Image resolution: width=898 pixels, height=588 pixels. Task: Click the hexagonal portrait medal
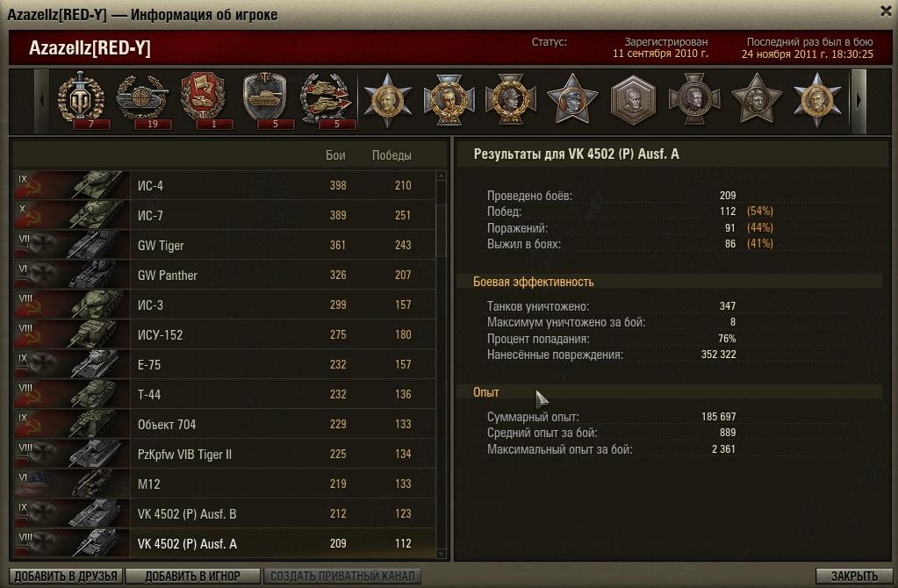click(634, 100)
